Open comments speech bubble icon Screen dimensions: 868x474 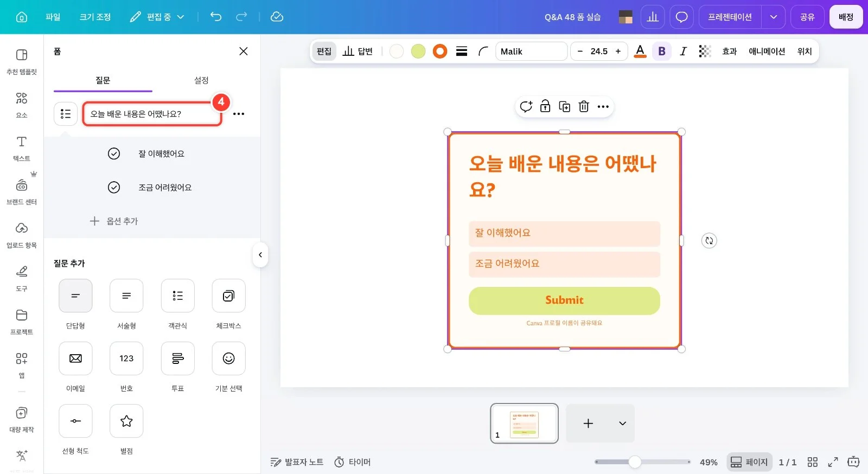pyautogui.click(x=681, y=17)
